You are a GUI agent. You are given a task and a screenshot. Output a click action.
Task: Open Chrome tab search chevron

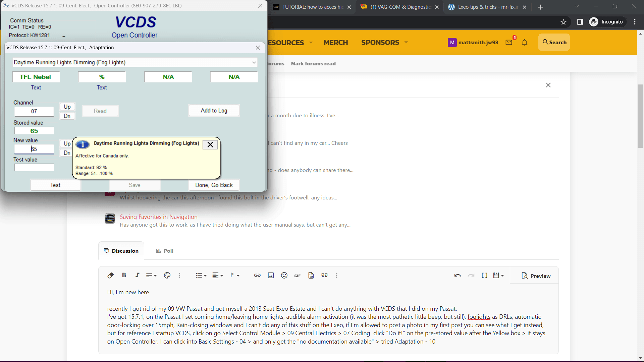pyautogui.click(x=577, y=6)
